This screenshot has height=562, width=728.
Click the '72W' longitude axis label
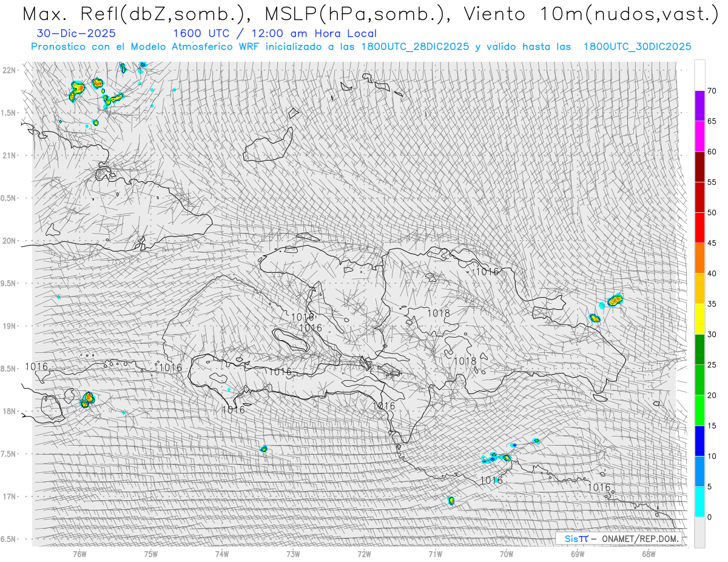[x=364, y=554]
